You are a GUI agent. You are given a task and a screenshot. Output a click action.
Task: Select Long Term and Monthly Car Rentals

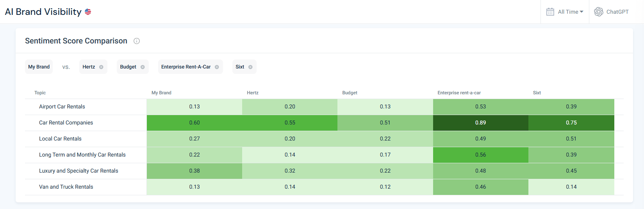coord(82,155)
